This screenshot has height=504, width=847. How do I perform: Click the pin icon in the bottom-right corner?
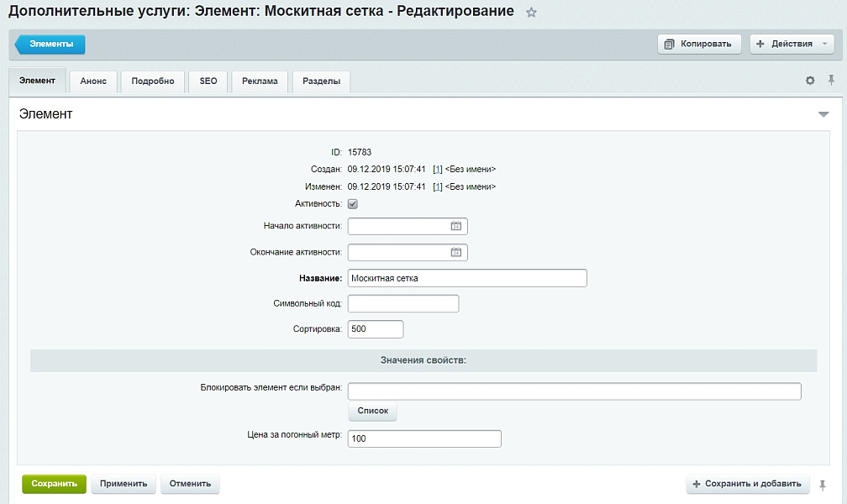(x=821, y=484)
